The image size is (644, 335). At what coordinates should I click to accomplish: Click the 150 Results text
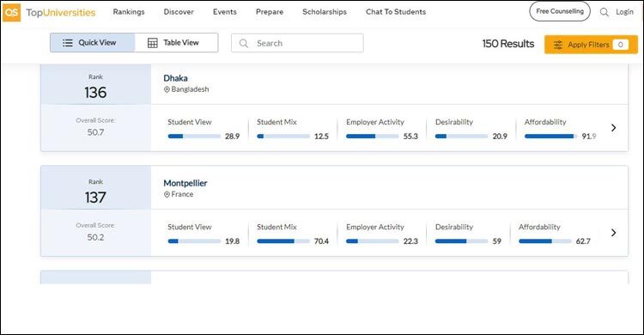coord(508,44)
